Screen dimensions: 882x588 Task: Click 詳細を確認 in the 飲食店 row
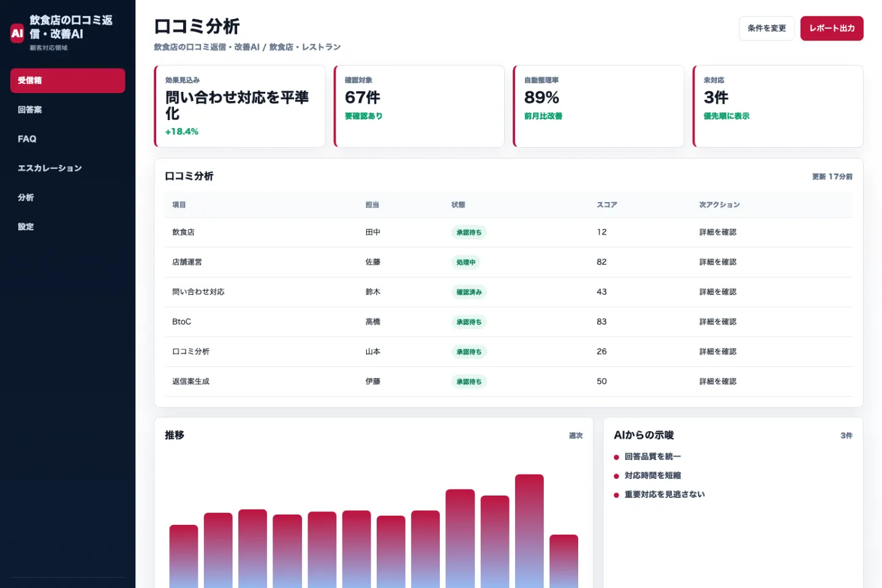[x=718, y=232]
